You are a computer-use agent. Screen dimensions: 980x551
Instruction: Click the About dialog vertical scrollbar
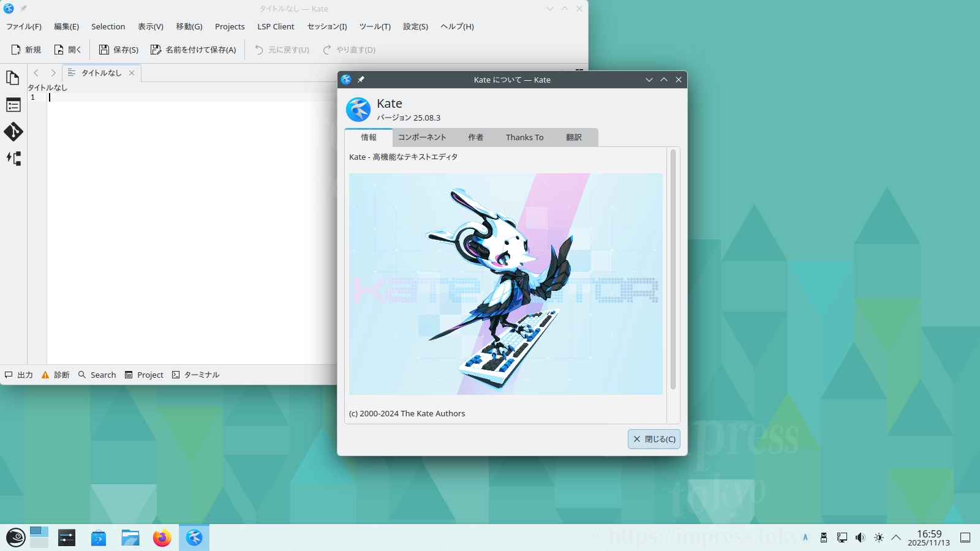click(x=673, y=269)
